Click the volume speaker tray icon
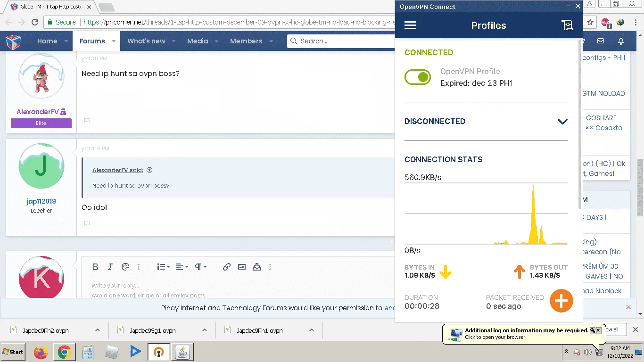The width and height of the screenshot is (644, 362). click(587, 352)
